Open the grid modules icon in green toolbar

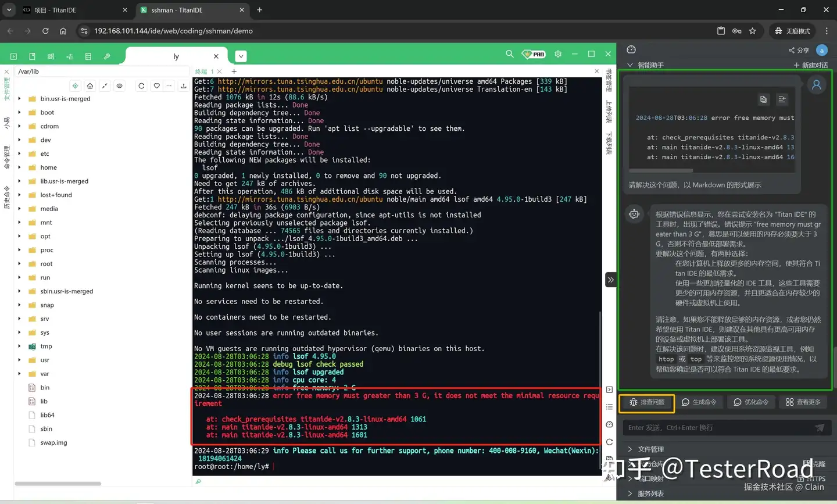(51, 56)
